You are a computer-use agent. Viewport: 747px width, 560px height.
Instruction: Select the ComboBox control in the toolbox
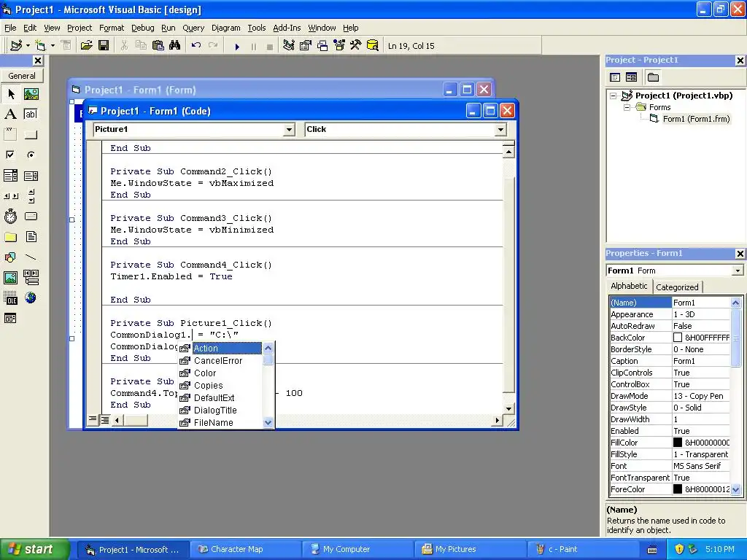[x=11, y=176]
